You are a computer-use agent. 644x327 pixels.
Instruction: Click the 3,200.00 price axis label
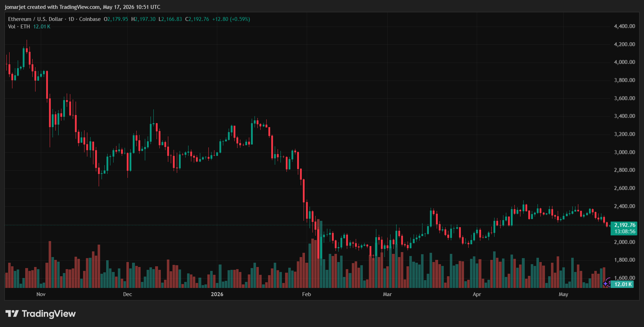624,134
